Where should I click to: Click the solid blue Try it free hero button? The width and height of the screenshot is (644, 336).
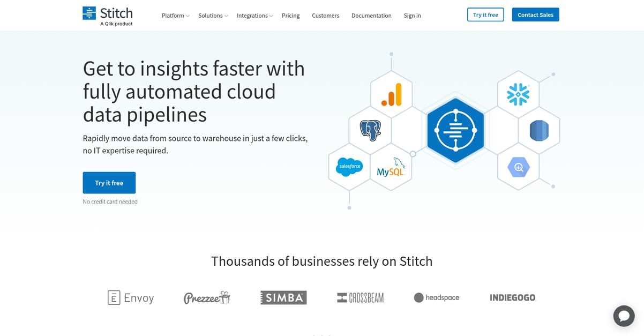[x=109, y=183]
